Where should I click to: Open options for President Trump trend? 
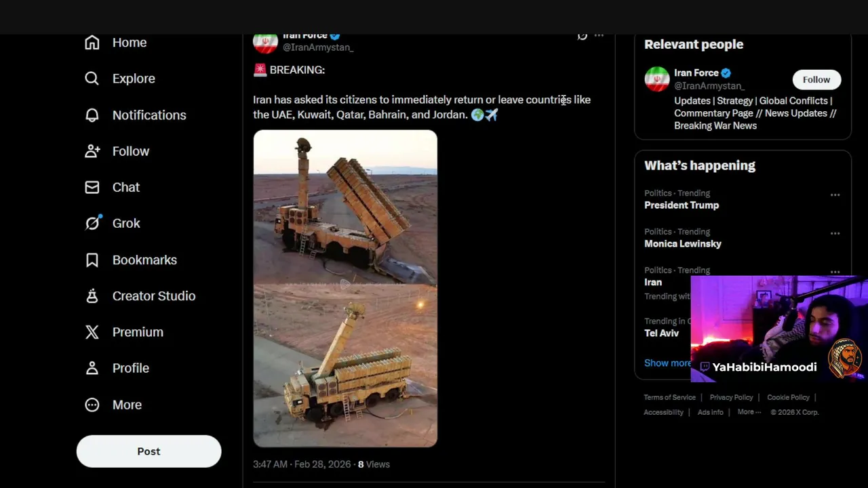835,195
